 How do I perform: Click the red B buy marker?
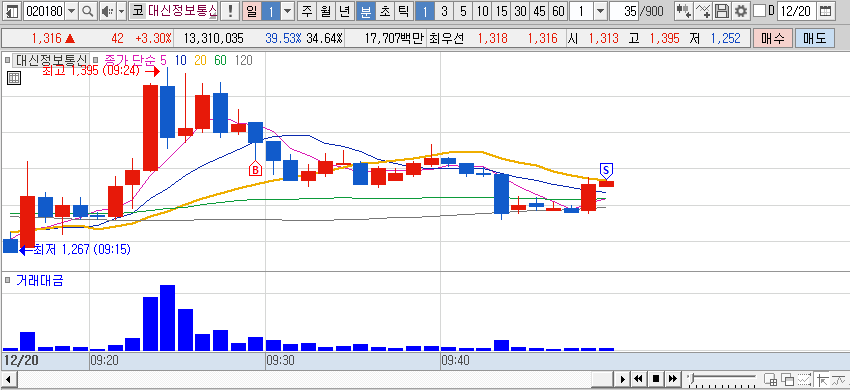click(x=255, y=169)
